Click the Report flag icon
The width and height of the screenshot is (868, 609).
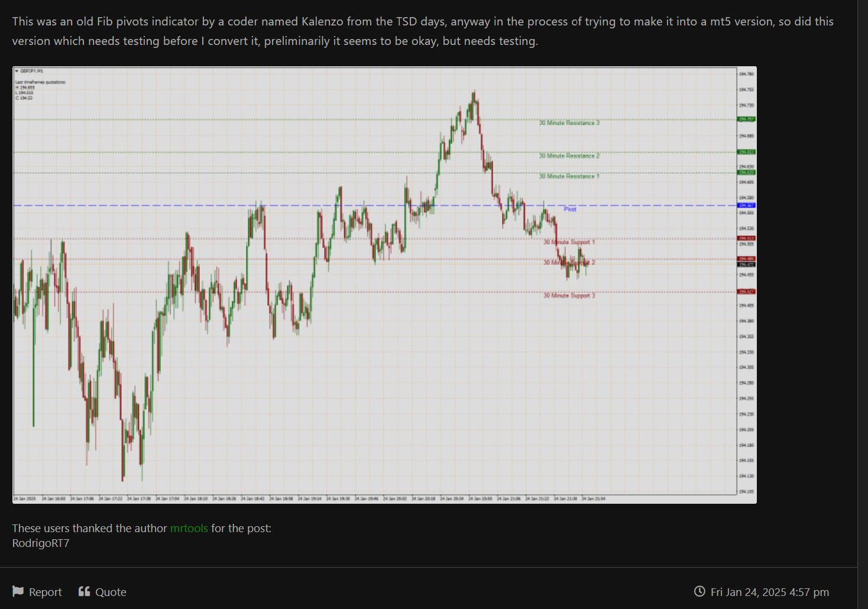coord(18,591)
